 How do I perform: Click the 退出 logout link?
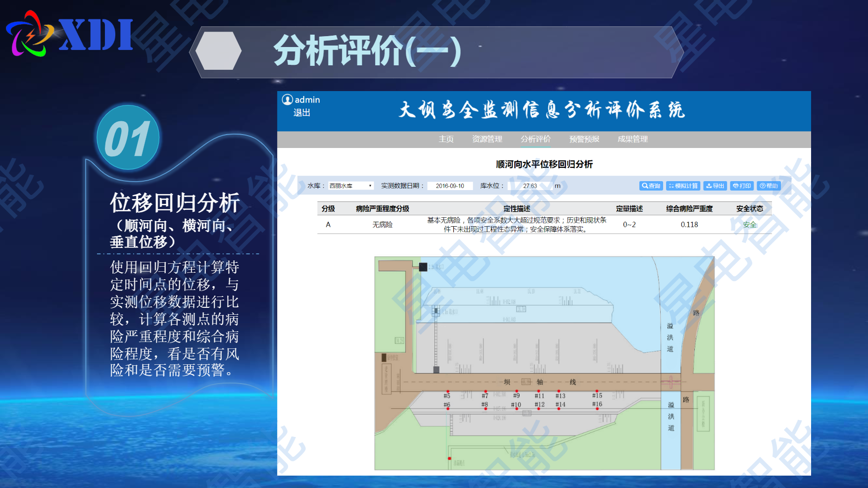pyautogui.click(x=302, y=113)
